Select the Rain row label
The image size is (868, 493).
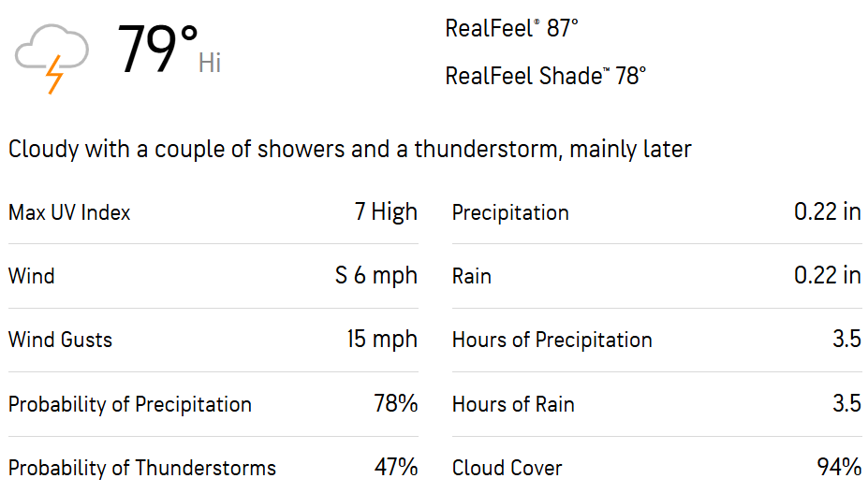click(x=472, y=276)
